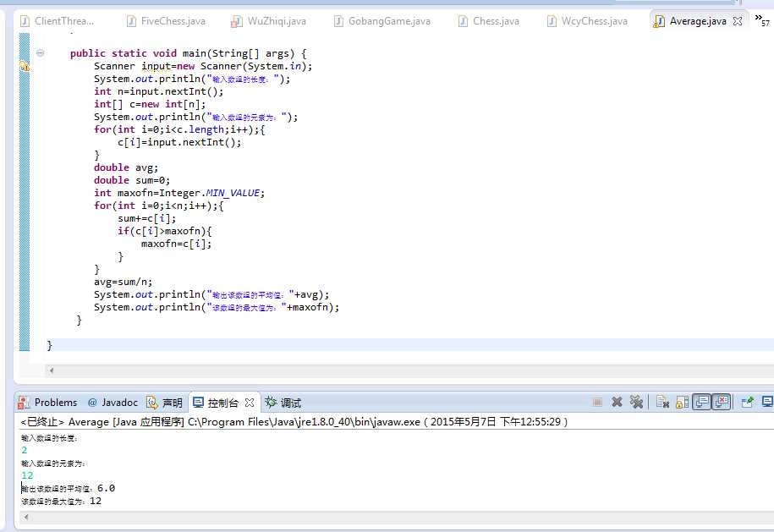This screenshot has width=774, height=532.
Task: Click the average output 6.0 in console
Action: click(106, 488)
